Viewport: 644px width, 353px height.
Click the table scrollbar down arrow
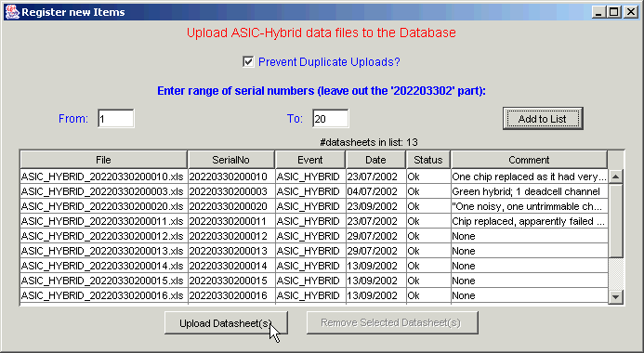615,296
